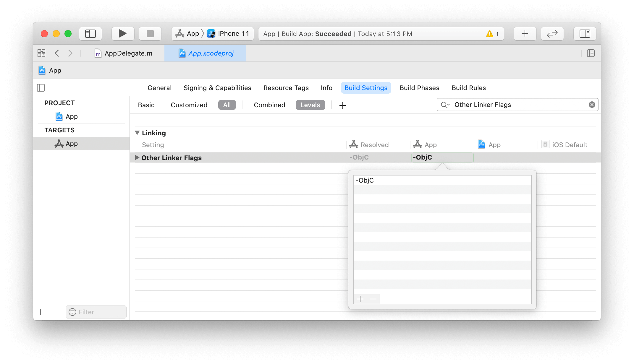Open the iPhone 11 device selector
Viewport: 634px width, 364px height.
coord(229,34)
